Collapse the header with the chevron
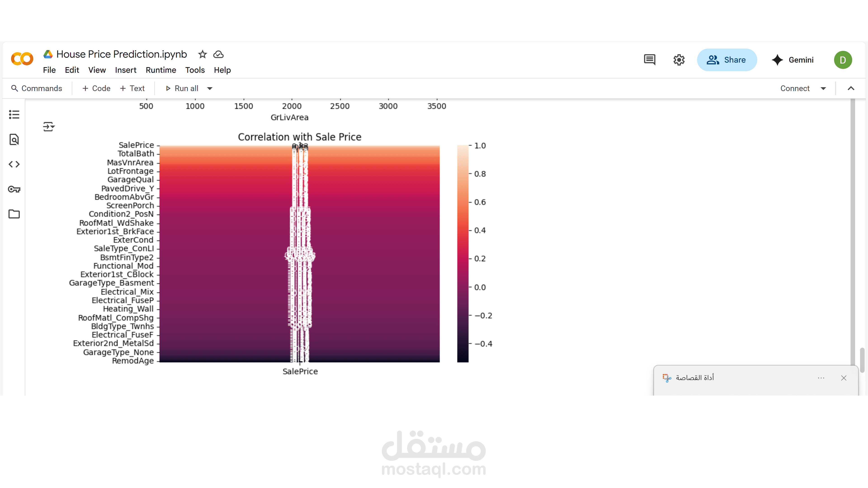 pyautogui.click(x=851, y=89)
